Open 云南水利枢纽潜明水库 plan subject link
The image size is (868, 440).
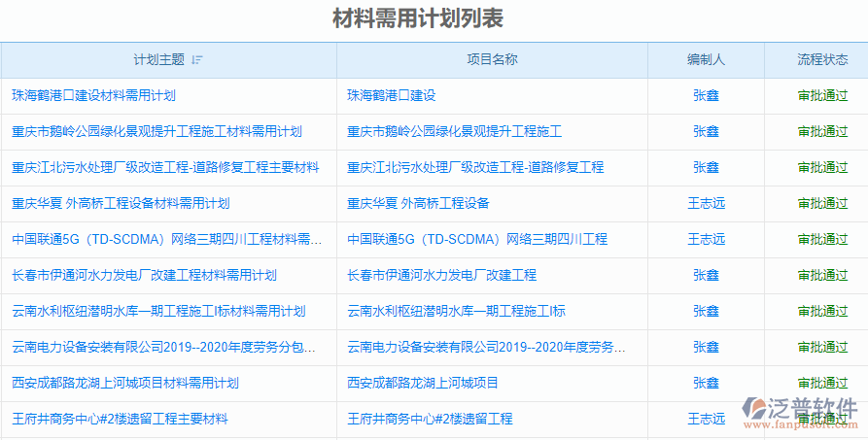tap(158, 311)
